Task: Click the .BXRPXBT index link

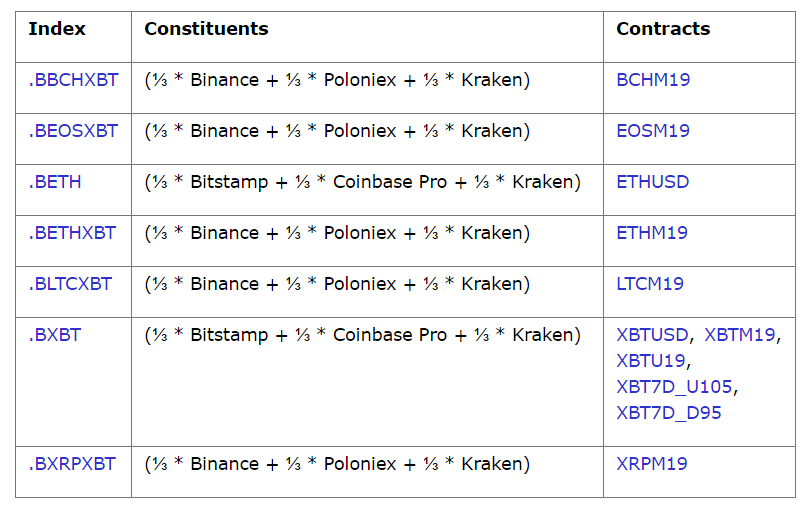Action: 72,464
